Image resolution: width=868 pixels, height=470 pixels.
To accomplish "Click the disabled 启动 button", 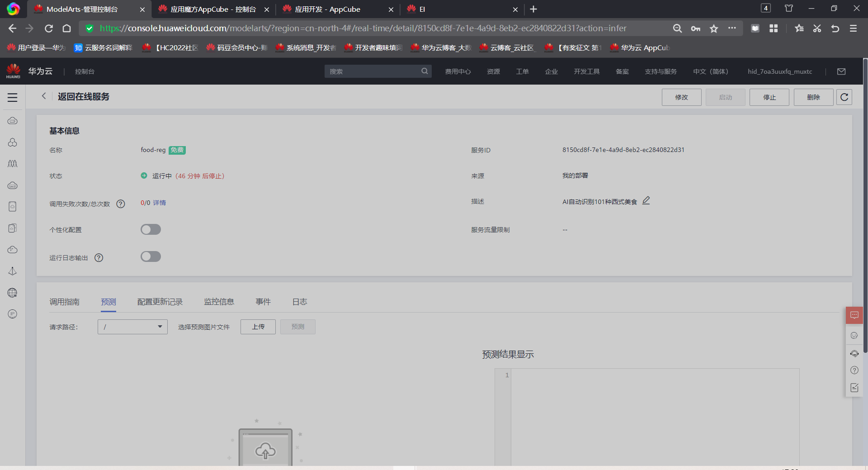I will point(725,97).
